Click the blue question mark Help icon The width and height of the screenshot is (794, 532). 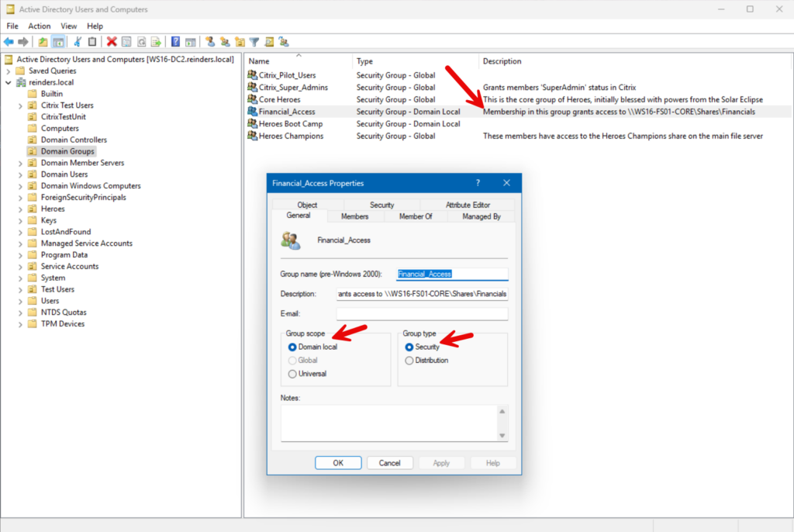coord(175,42)
